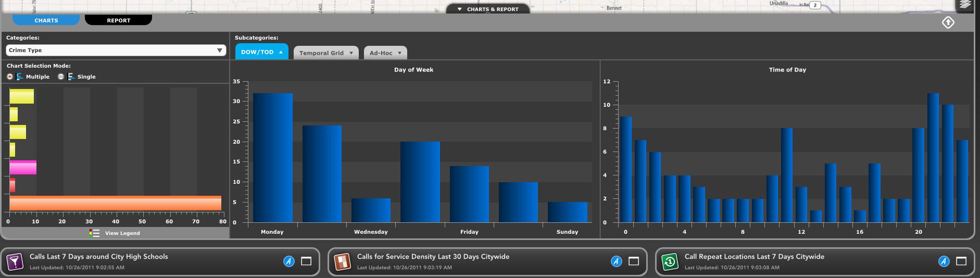Viewport: 980px width, 278px height.
Task: Click the brown Calls for Service Density icon
Action: [342, 261]
